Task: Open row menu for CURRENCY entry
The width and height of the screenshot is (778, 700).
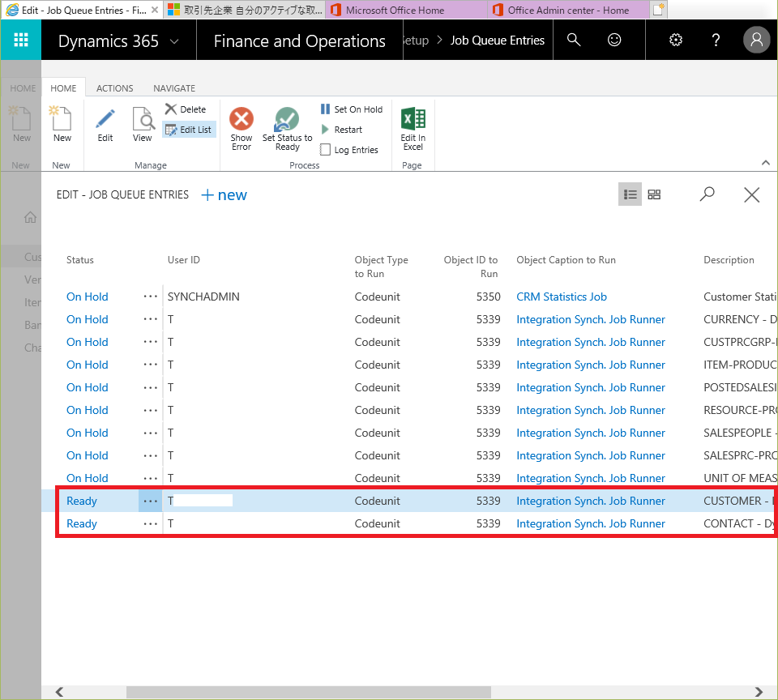Action: [x=151, y=319]
